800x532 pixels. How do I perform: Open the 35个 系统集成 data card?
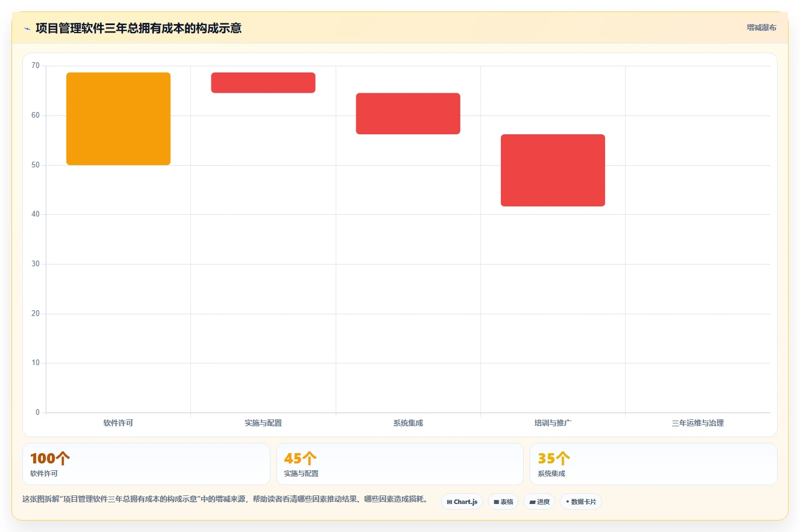654,464
